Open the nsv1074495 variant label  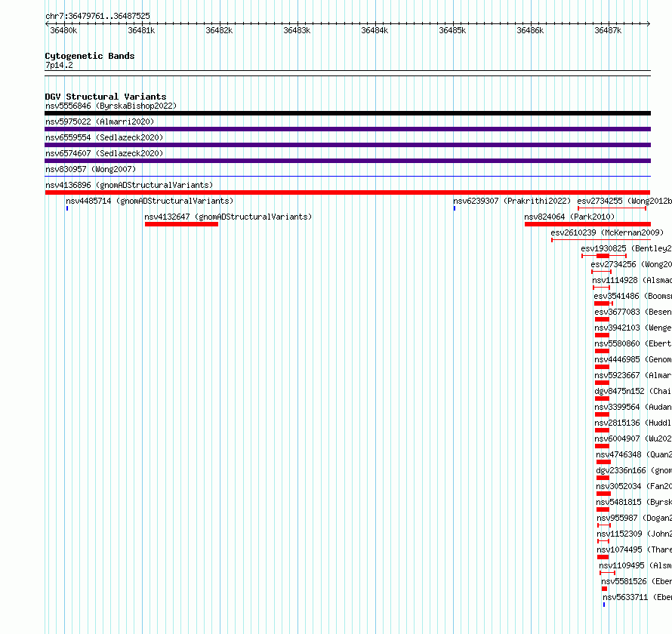634,549
